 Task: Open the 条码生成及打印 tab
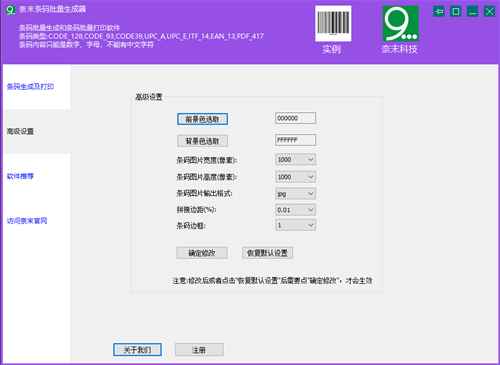click(x=37, y=87)
